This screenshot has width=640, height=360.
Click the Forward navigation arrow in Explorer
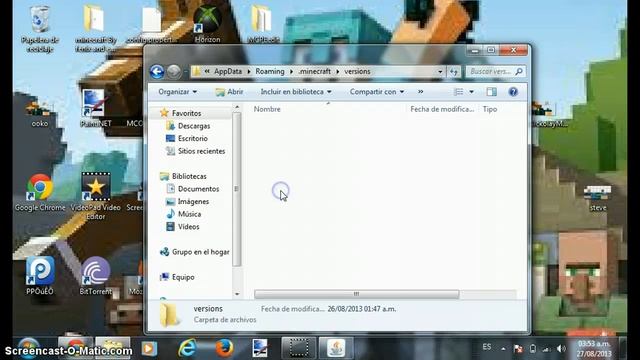174,71
